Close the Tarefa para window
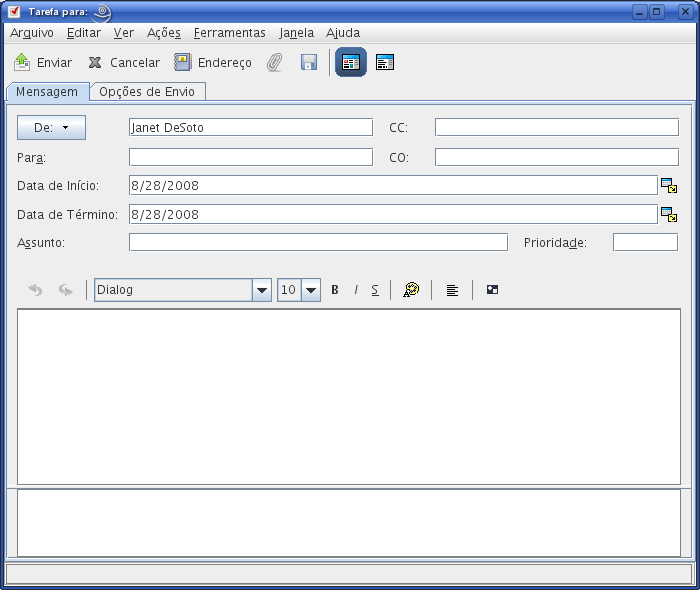 [685, 12]
